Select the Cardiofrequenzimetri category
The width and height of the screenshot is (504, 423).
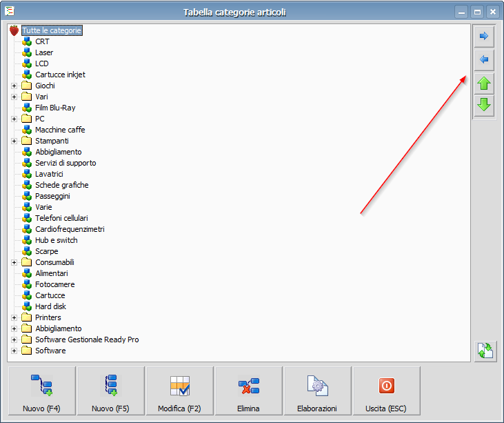point(70,229)
